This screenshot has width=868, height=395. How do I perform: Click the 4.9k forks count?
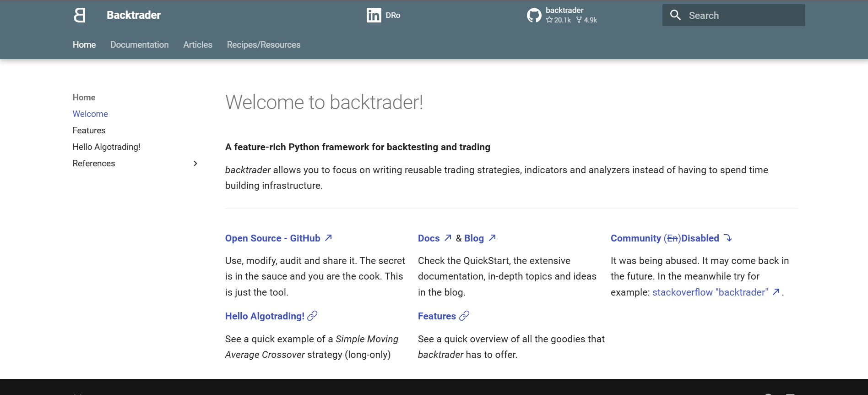(x=586, y=20)
